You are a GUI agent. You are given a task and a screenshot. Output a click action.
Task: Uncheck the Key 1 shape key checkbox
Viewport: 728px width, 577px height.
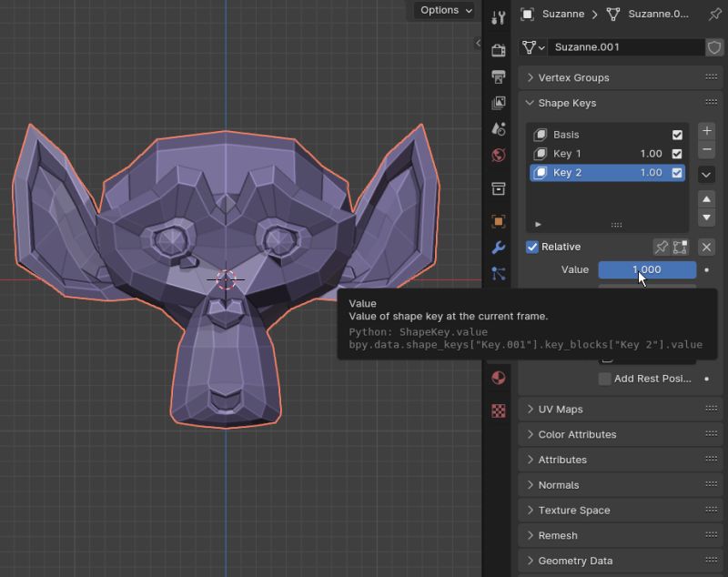pos(676,152)
